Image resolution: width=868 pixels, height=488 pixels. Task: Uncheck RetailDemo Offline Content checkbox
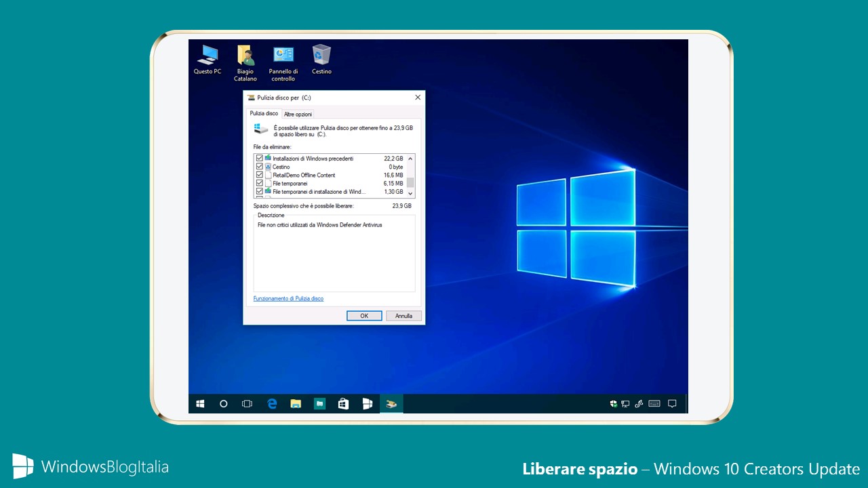[259, 175]
